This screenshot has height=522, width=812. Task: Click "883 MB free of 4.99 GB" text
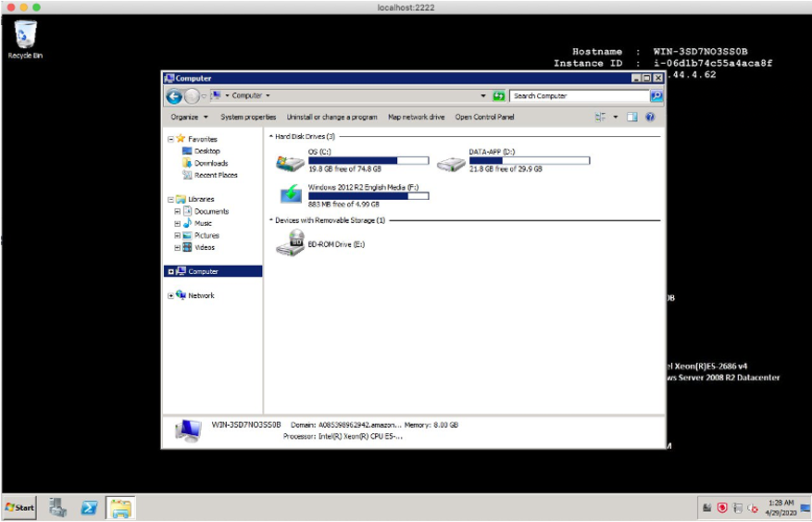point(344,205)
